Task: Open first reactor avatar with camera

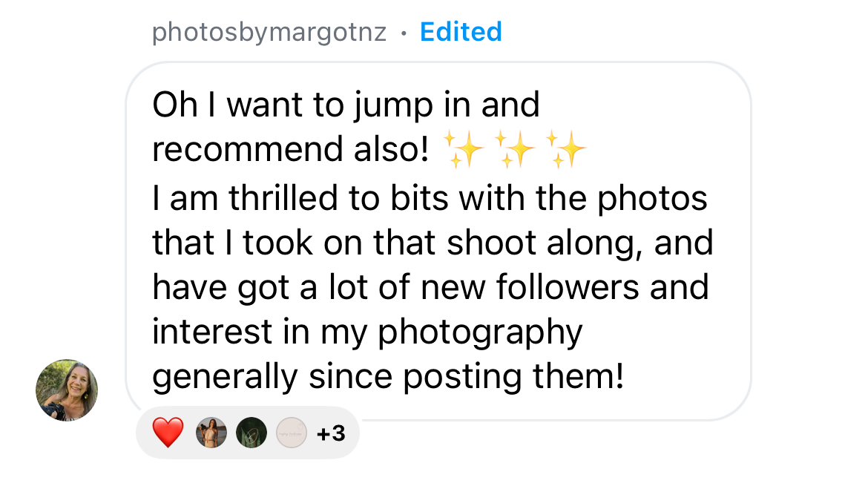Action: [x=211, y=433]
